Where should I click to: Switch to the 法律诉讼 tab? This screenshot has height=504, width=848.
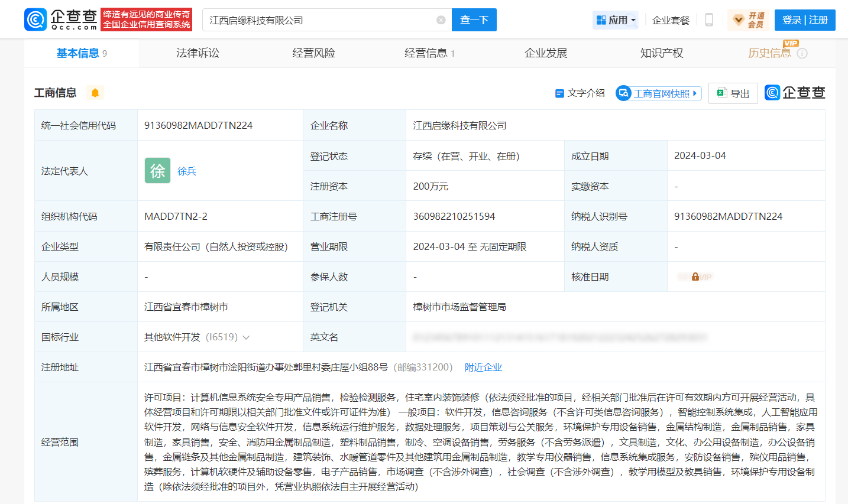tap(198, 53)
